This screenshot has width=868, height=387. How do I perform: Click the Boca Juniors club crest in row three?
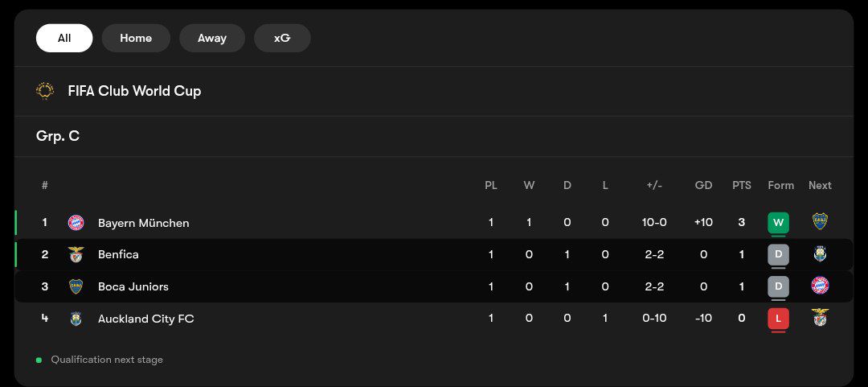(76, 286)
